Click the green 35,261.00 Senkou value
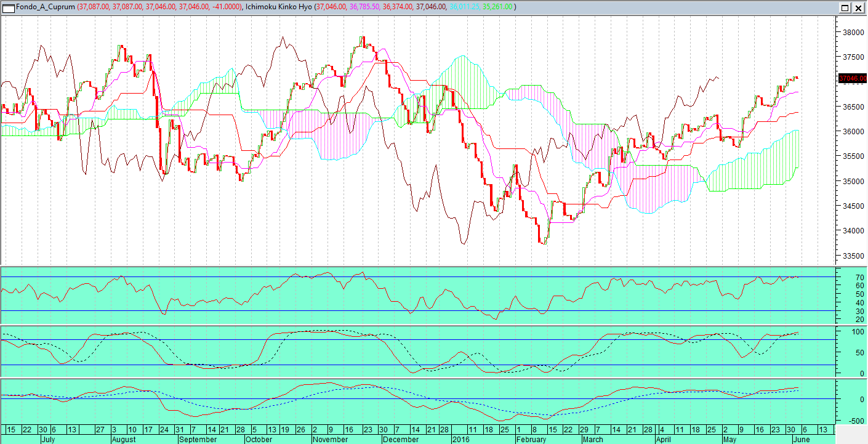The height and width of the screenshot is (444, 868). [x=497, y=7]
